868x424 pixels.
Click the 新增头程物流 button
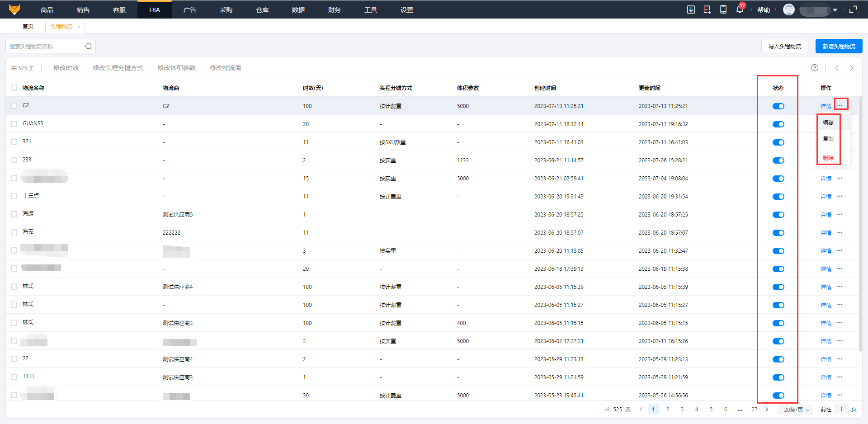coord(839,46)
